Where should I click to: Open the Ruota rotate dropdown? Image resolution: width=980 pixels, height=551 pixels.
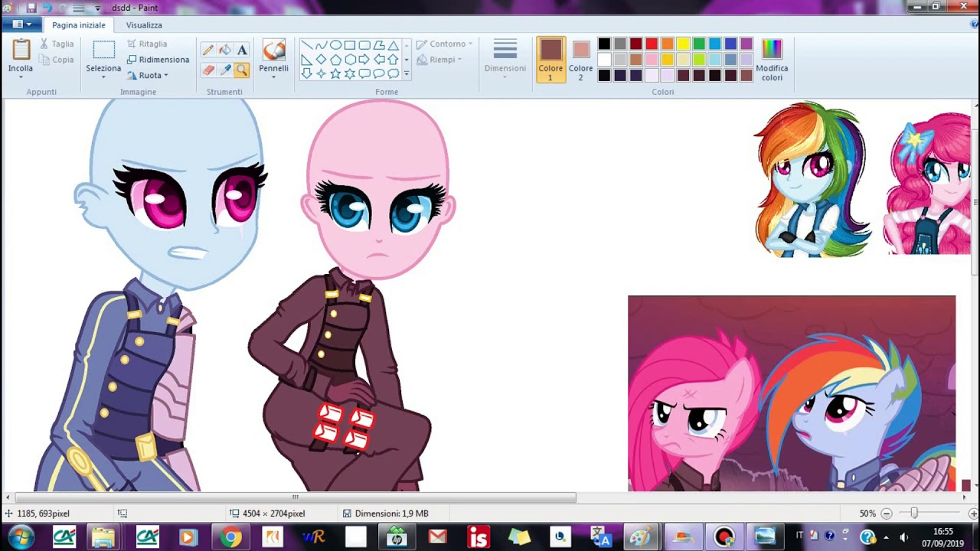point(166,76)
